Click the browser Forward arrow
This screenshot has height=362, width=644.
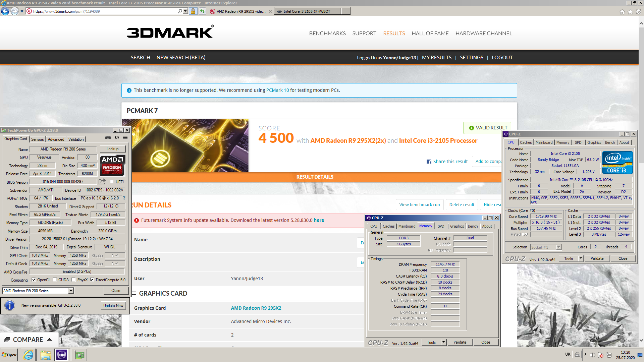point(14,11)
